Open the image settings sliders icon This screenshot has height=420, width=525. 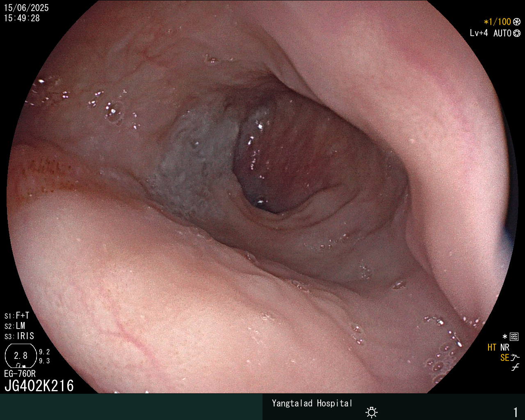coord(514,337)
